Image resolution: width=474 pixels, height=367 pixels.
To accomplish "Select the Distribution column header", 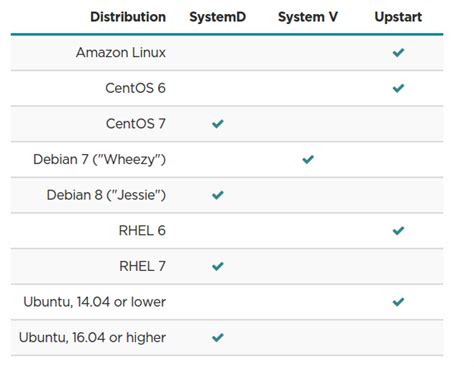I will tap(128, 17).
